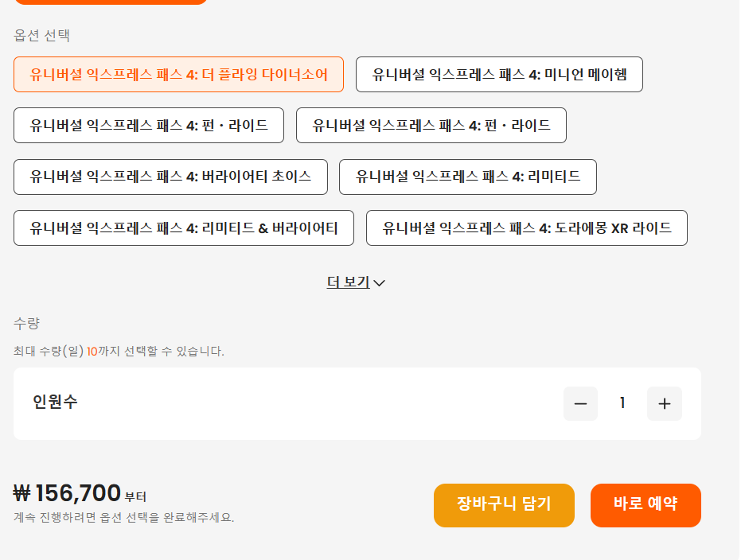Click the 최대 수량(일) notice text

click(x=119, y=352)
